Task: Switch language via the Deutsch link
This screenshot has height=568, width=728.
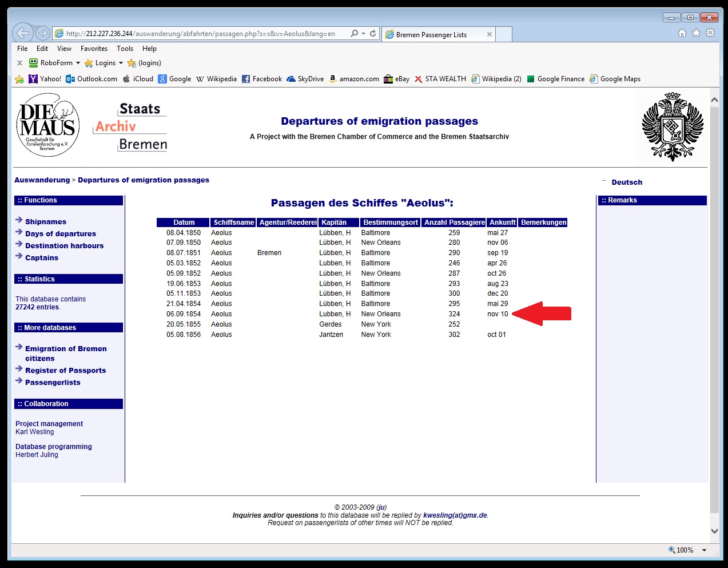Action: (x=627, y=182)
